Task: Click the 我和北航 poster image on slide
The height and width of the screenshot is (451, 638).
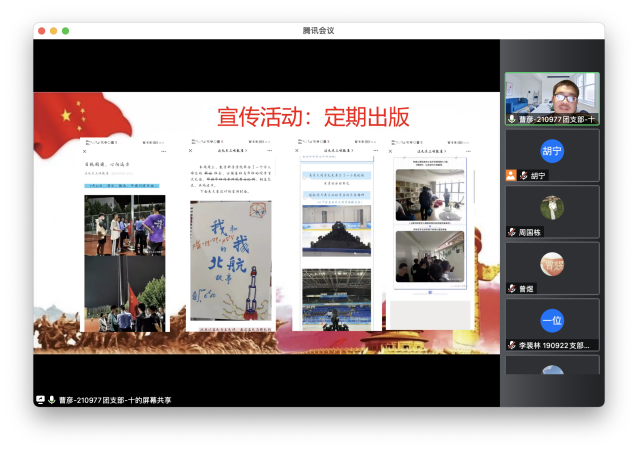Action: [230, 262]
